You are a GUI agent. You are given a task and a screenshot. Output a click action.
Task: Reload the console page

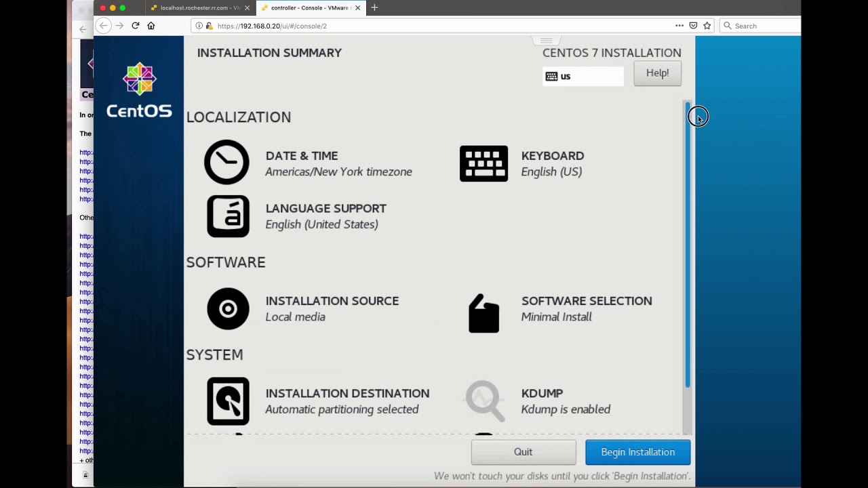click(136, 26)
